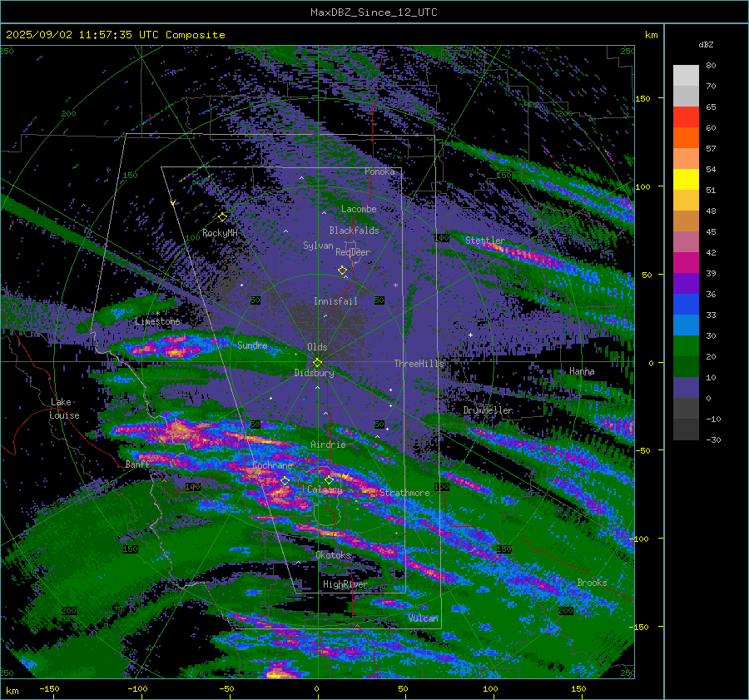The height and width of the screenshot is (700, 749).
Task: Select the Sylvan label
Action: tap(318, 246)
